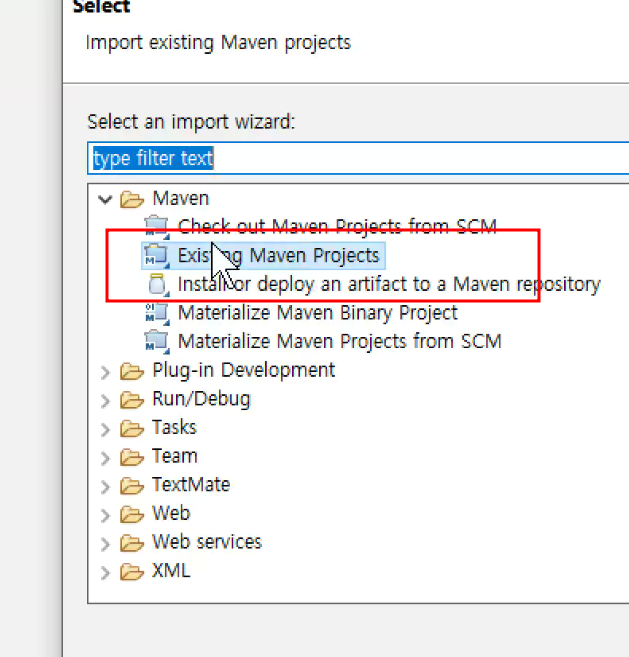Screen dimensions: 629x657
Task: Select 'Check out Maven Projects from SCM'
Action: tap(337, 227)
